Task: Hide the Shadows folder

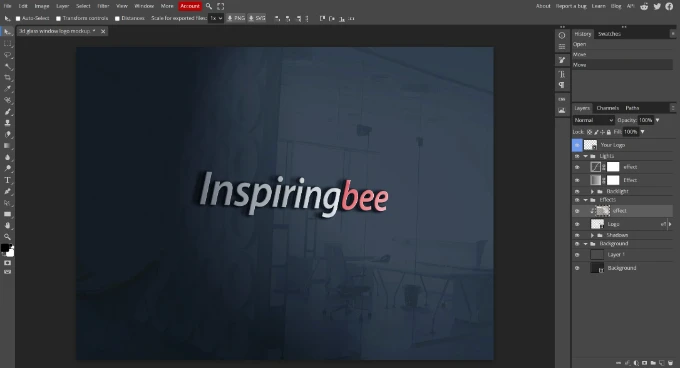Action: pyautogui.click(x=577, y=235)
